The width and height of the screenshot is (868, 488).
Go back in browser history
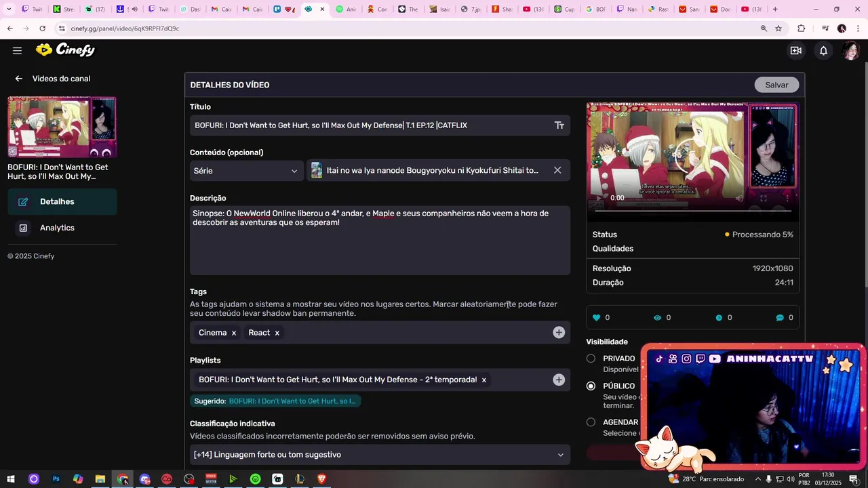(x=9, y=28)
